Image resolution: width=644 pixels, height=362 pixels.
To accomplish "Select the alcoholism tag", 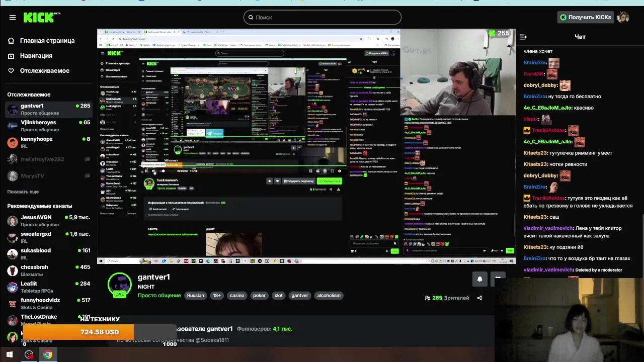I will (x=329, y=296).
